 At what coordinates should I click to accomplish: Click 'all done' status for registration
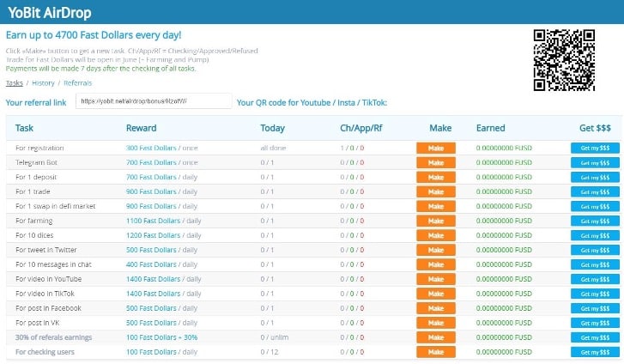[x=273, y=148]
